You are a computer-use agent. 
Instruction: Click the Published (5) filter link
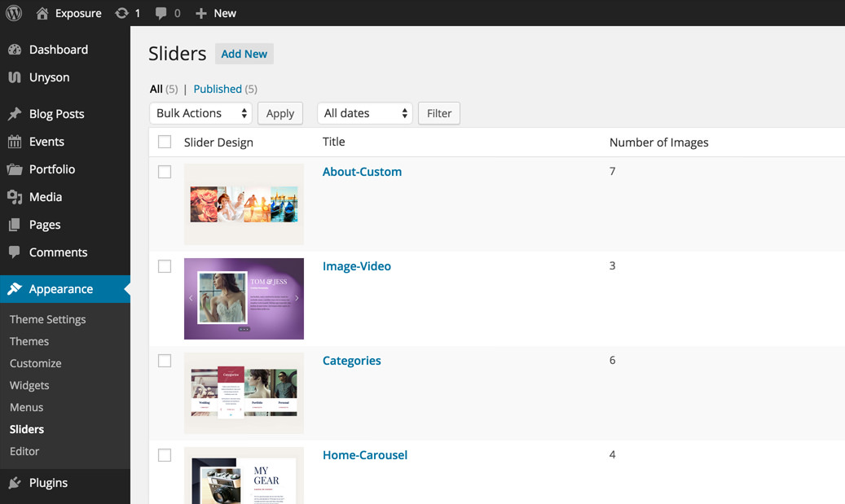click(225, 89)
